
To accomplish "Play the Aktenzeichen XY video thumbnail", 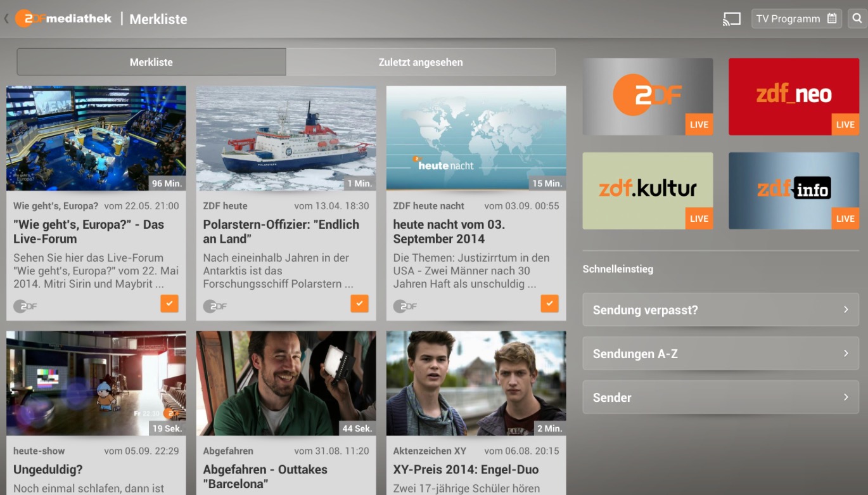I will pyautogui.click(x=476, y=383).
